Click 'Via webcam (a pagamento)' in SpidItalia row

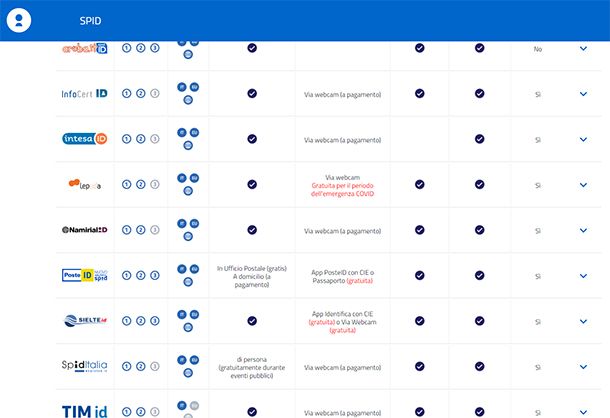point(342,367)
